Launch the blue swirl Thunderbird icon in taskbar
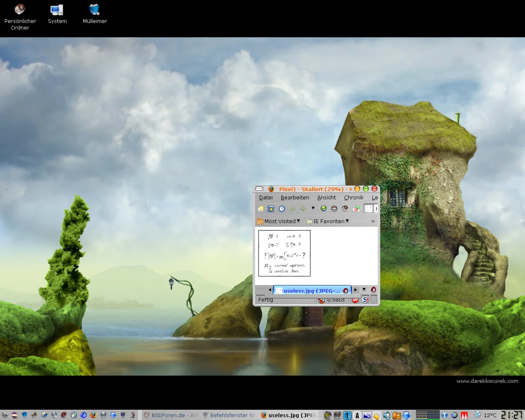 pos(84,415)
